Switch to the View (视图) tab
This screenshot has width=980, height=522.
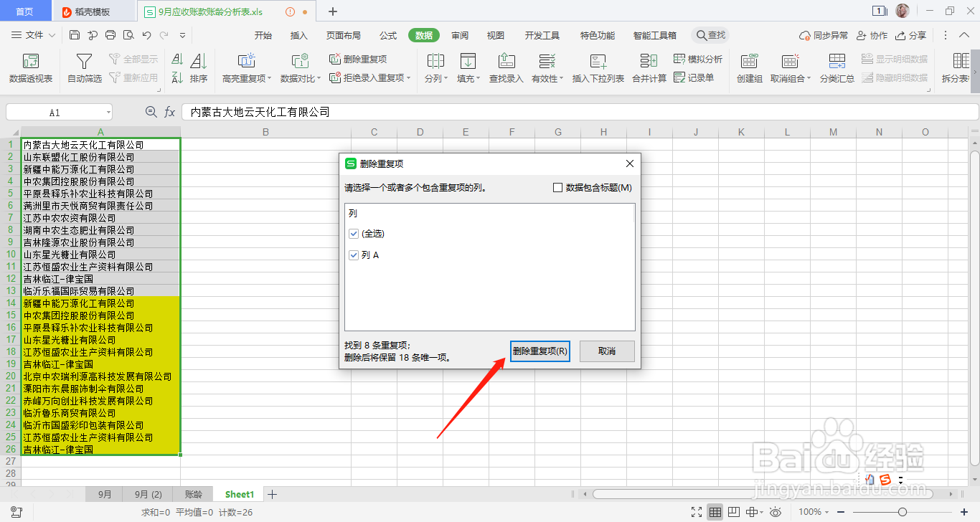(496, 35)
